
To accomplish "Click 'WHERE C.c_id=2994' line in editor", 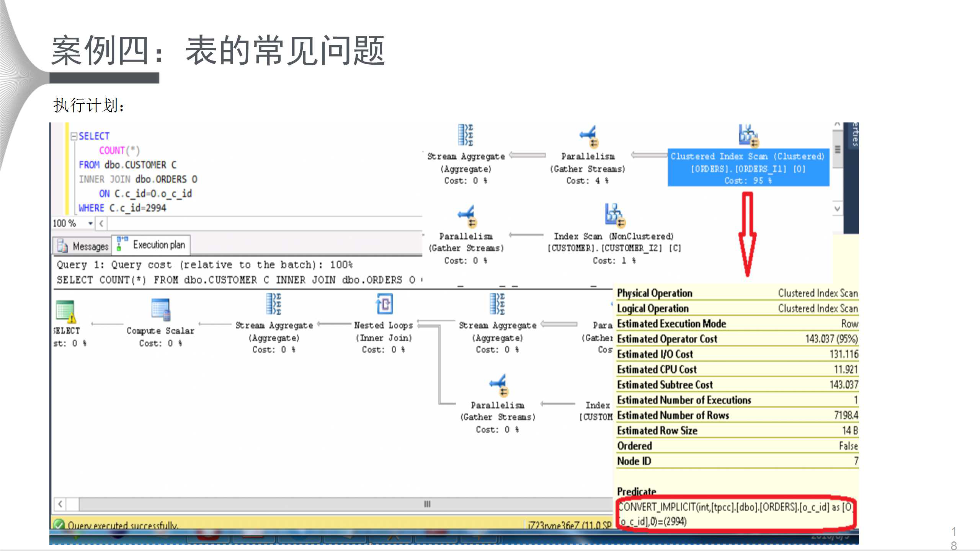I will (x=122, y=208).
